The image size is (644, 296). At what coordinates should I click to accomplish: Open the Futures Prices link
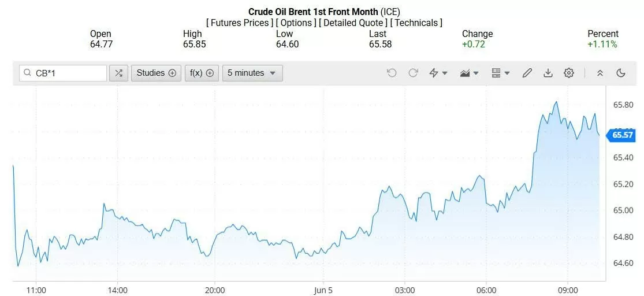[x=240, y=23]
